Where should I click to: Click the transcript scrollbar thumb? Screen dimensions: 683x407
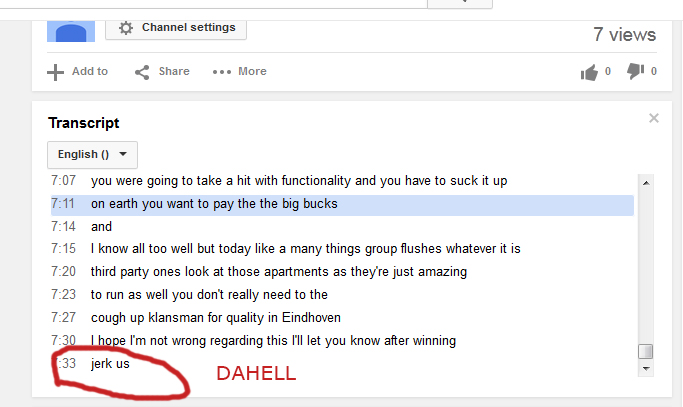[x=646, y=351]
